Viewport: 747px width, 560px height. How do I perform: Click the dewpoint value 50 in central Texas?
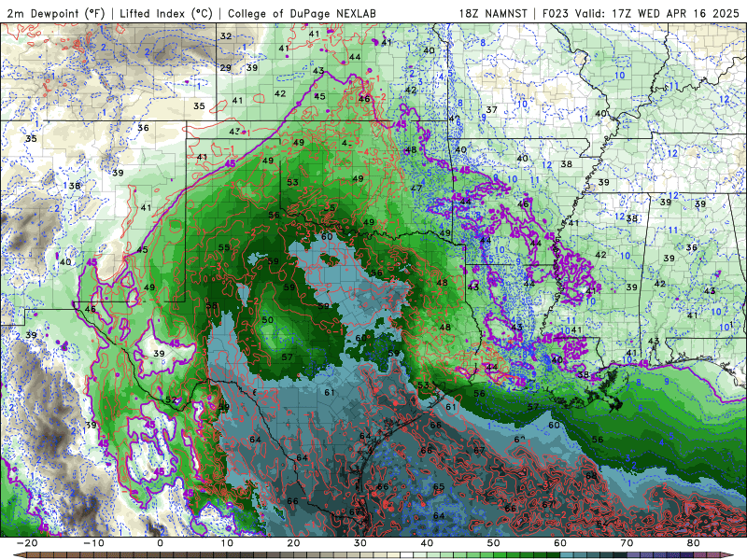(x=268, y=320)
